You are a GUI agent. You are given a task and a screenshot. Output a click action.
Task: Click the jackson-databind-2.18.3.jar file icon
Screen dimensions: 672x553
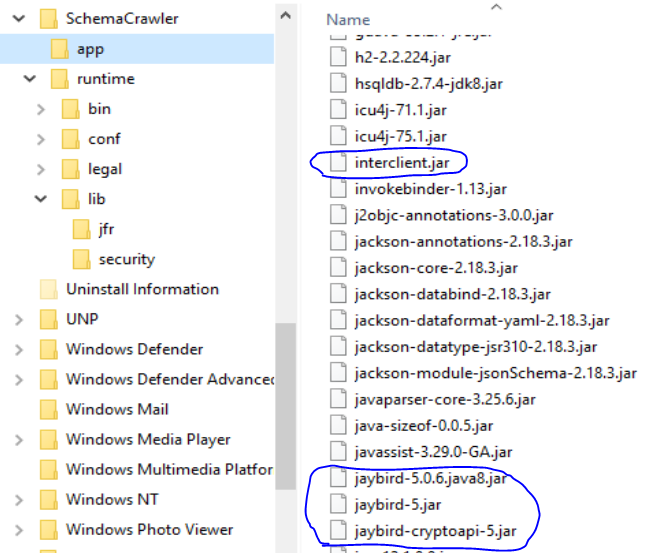click(x=338, y=294)
